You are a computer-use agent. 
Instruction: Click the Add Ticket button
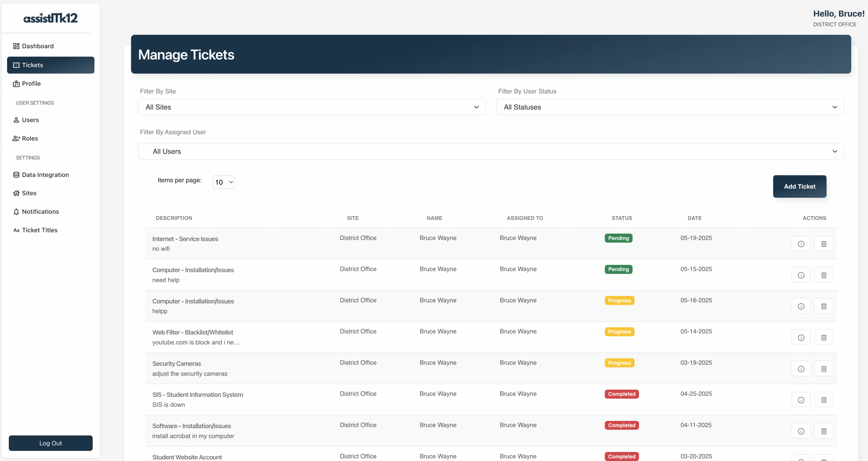[800, 186]
